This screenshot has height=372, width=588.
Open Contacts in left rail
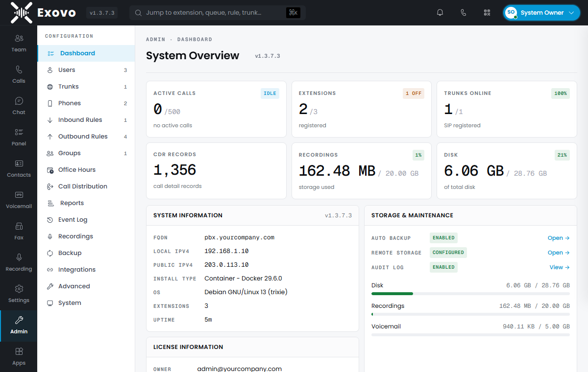19,168
